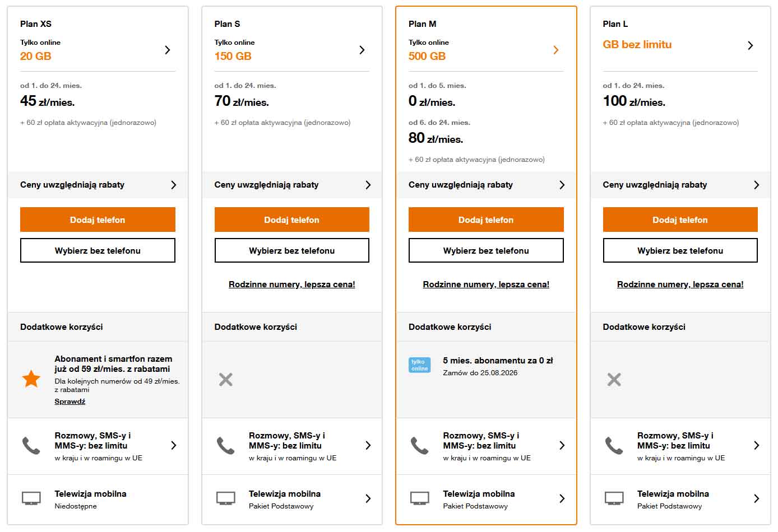The height and width of the screenshot is (532, 778).
Task: Open the orange chevron next to 500 GB
Action: tap(555, 50)
